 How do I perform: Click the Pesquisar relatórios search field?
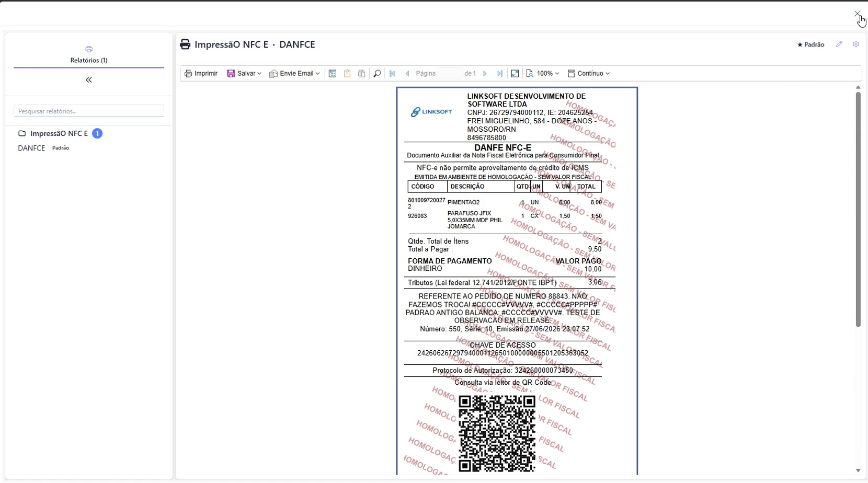pyautogui.click(x=89, y=111)
